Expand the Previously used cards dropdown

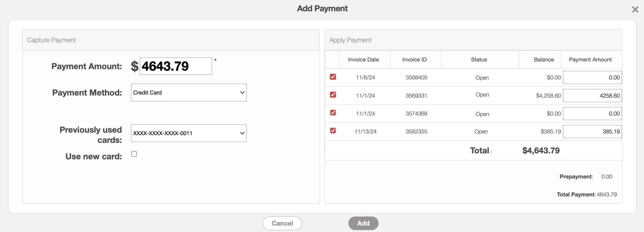[x=189, y=133]
